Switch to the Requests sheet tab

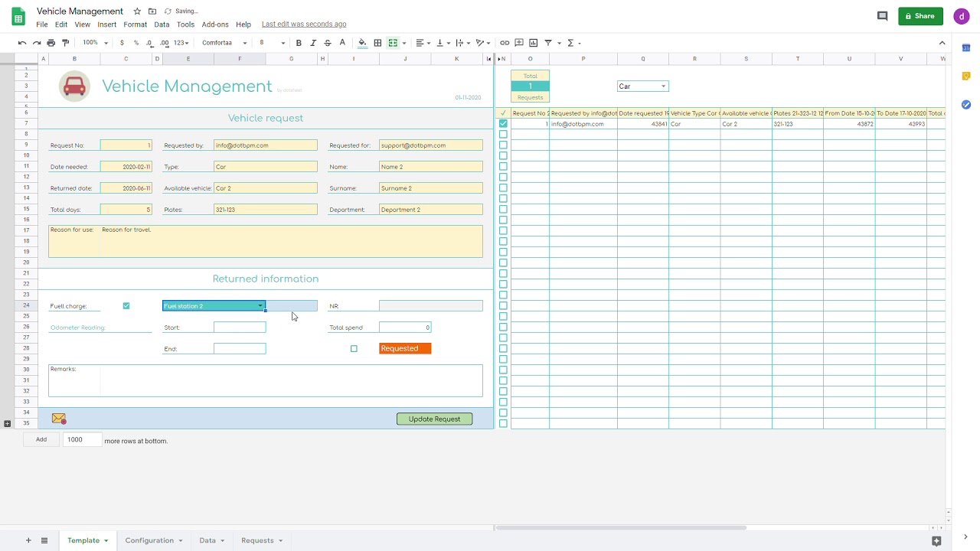pos(262,540)
